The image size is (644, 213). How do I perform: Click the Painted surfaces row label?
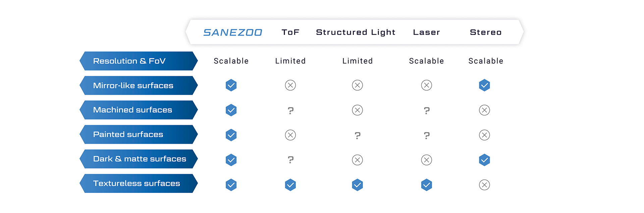139,135
